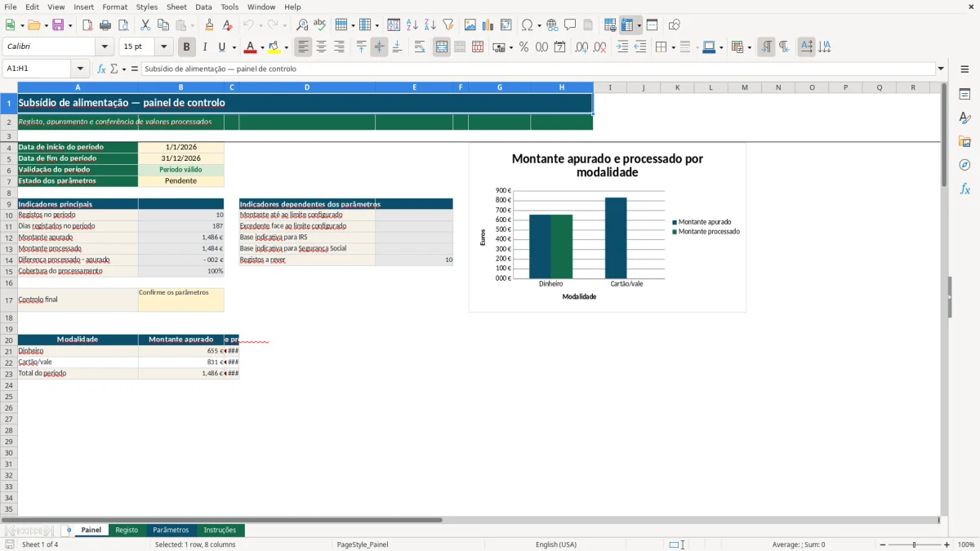Open background color dropdown arrow
Viewport: 980px width, 551px height.
click(x=286, y=47)
